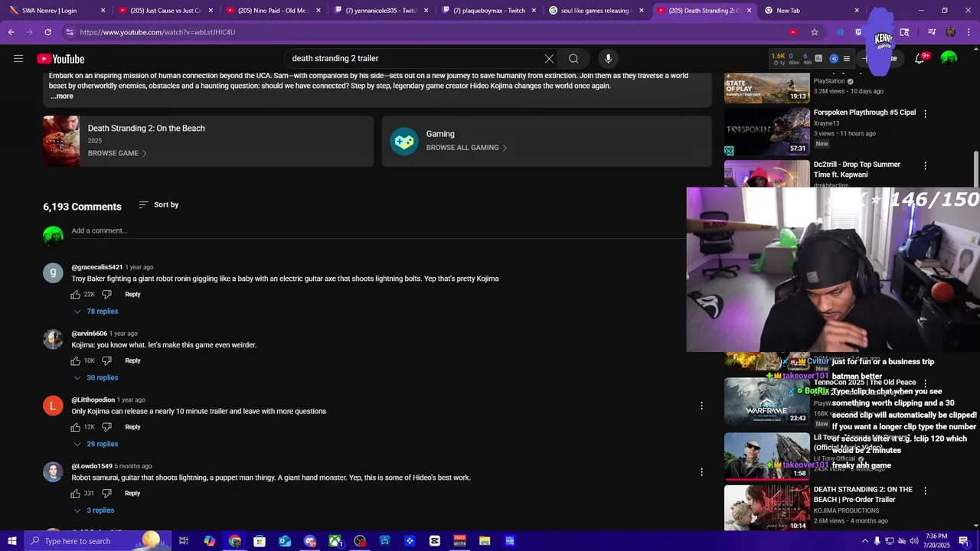This screenshot has width=980, height=551.
Task: Bookmark this page with the star
Action: pos(815,32)
